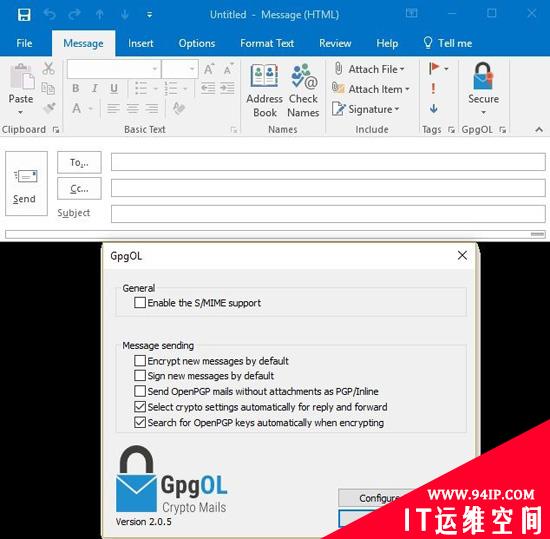This screenshot has width=550, height=539.
Task: Check Send OpenPGP mails as PGP/Inline
Action: coord(140,391)
